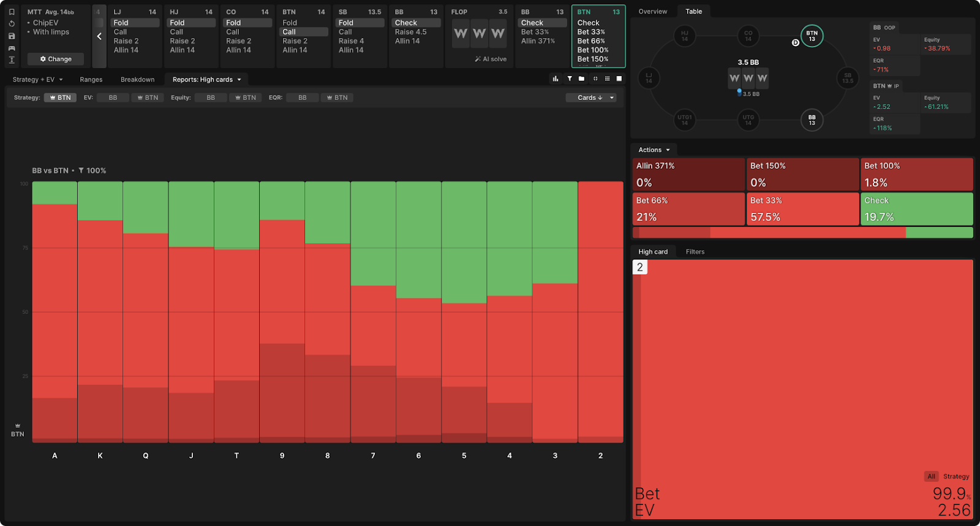Open the Cards sort dropdown
Image resolution: width=980 pixels, height=526 pixels.
click(590, 97)
